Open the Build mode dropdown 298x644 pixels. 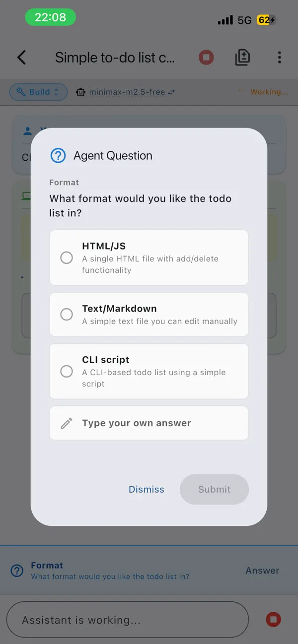click(x=38, y=92)
